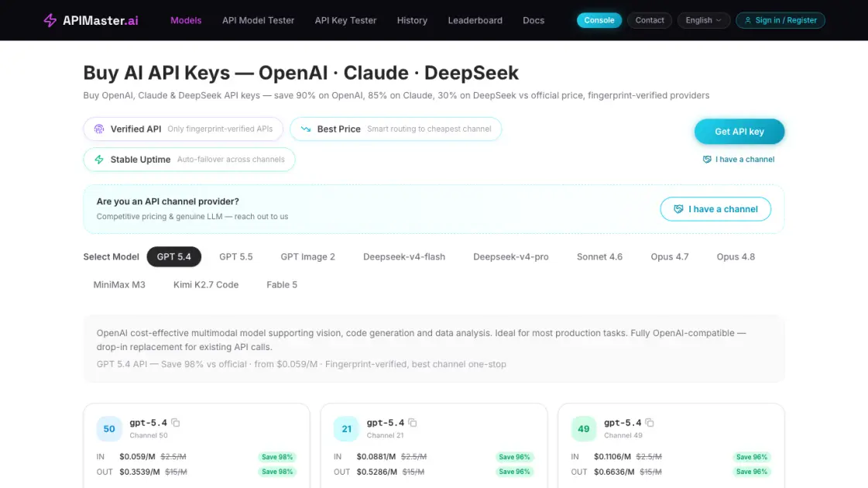Click the Save 96% badge on Channel 21 OUT row

514,472
